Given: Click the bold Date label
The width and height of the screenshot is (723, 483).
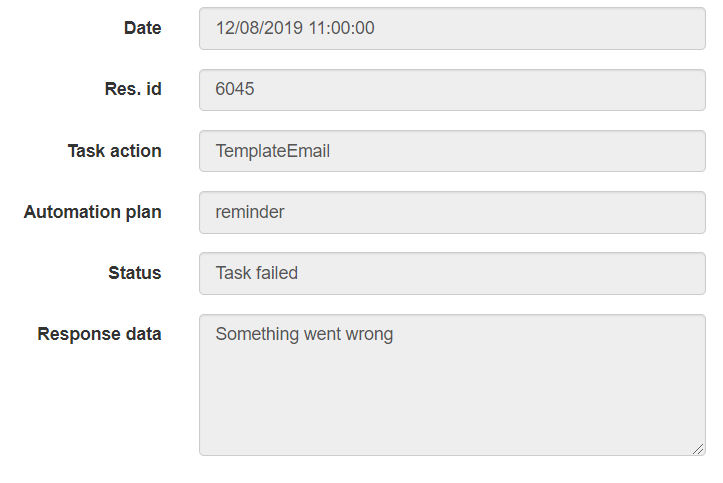Looking at the screenshot, I should [142, 28].
